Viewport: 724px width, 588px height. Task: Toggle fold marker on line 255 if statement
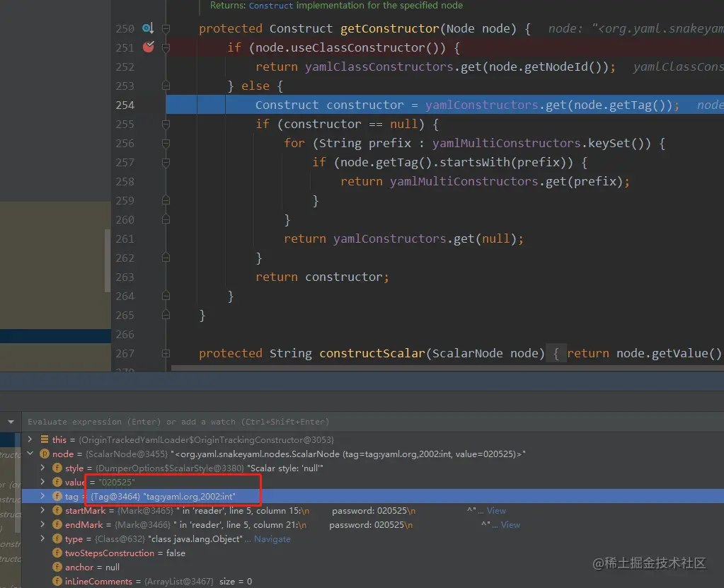[165, 124]
